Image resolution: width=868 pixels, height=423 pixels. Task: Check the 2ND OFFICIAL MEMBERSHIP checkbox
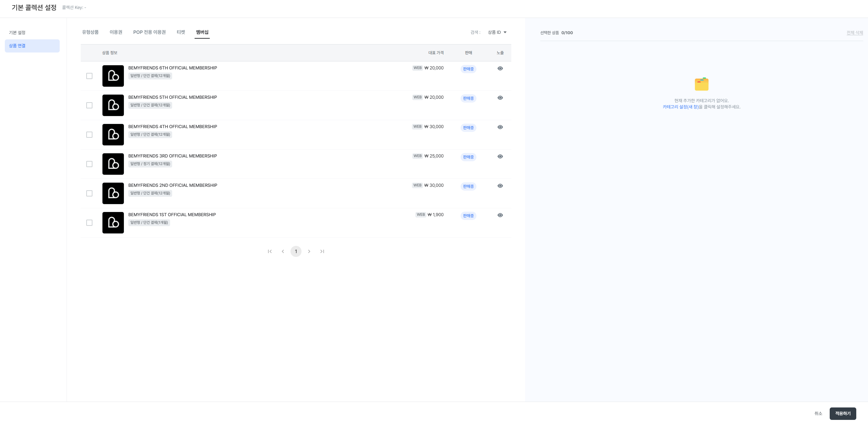(x=89, y=193)
